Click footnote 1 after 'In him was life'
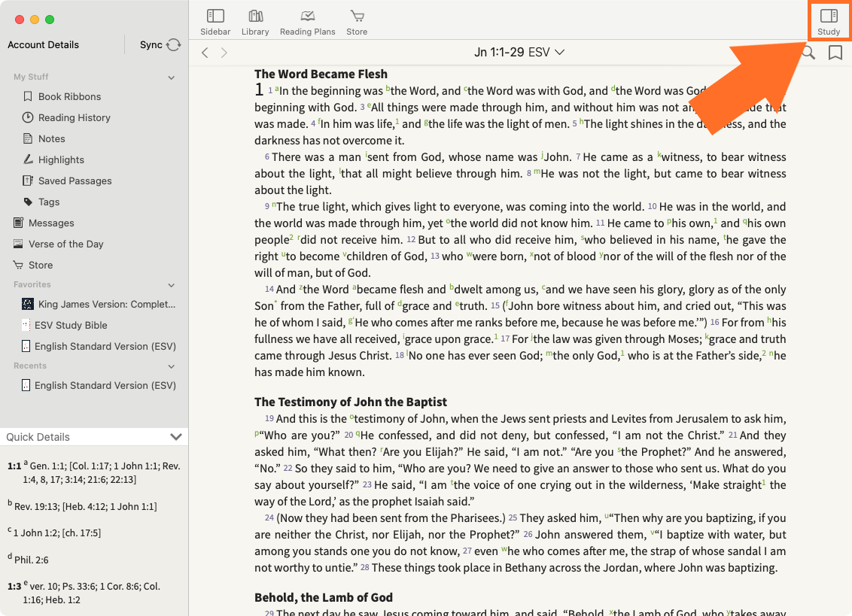 397,120
